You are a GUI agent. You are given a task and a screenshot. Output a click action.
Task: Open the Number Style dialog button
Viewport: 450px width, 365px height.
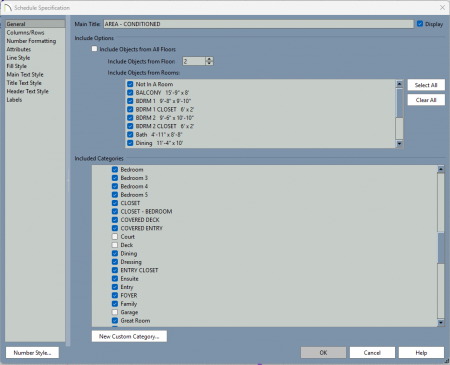click(x=32, y=353)
